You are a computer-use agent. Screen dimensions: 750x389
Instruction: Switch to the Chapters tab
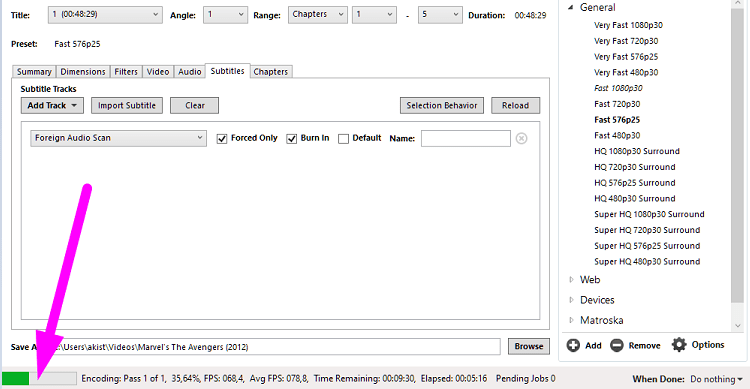[x=271, y=72]
